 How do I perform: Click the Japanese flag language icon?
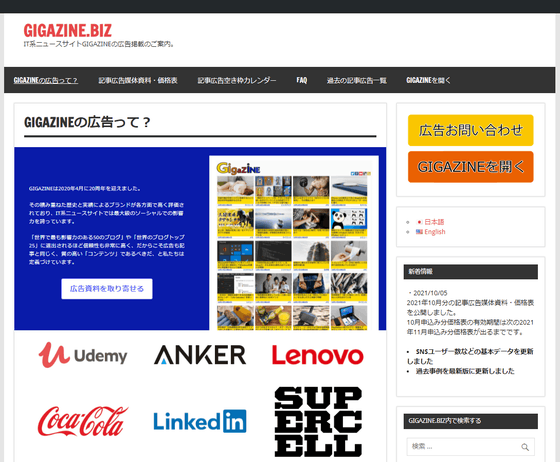(420, 222)
